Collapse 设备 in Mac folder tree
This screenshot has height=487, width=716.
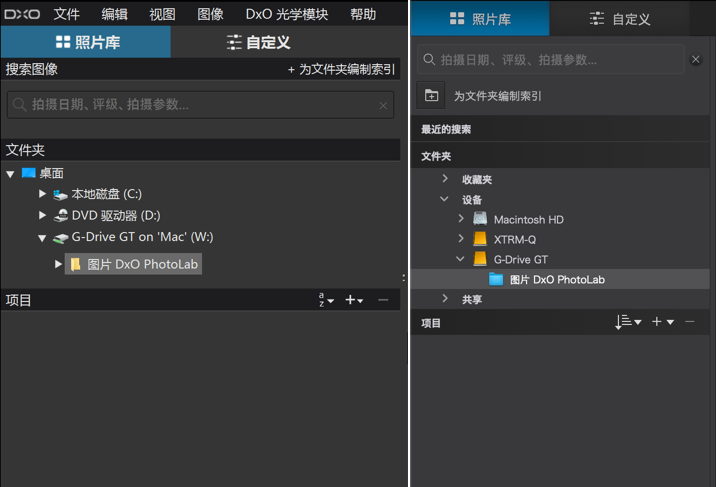[444, 199]
